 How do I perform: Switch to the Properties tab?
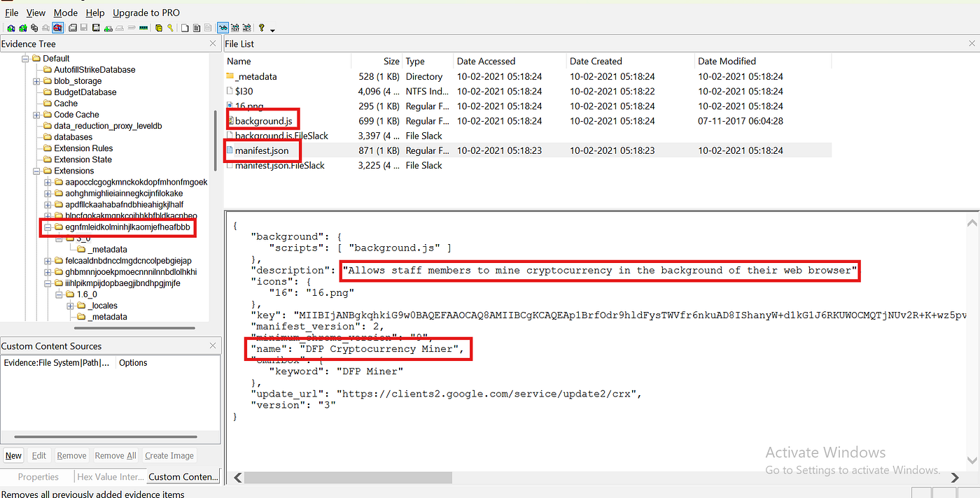(x=38, y=477)
